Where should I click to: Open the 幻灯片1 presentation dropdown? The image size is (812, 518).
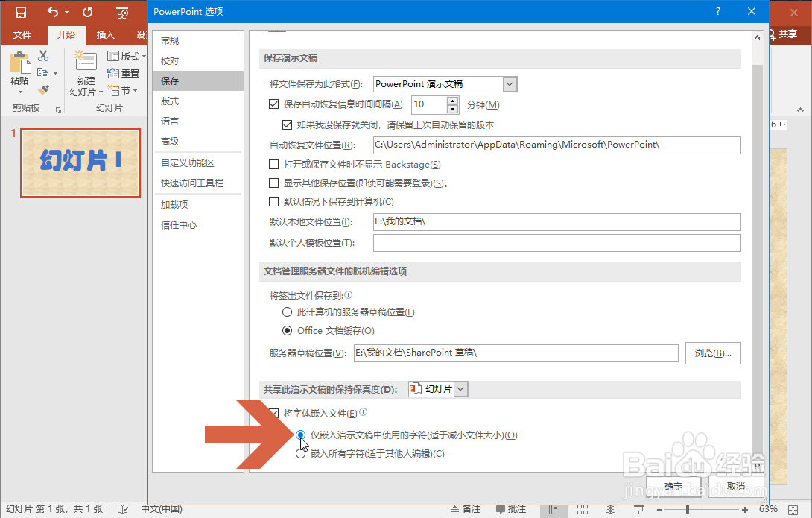[460, 388]
